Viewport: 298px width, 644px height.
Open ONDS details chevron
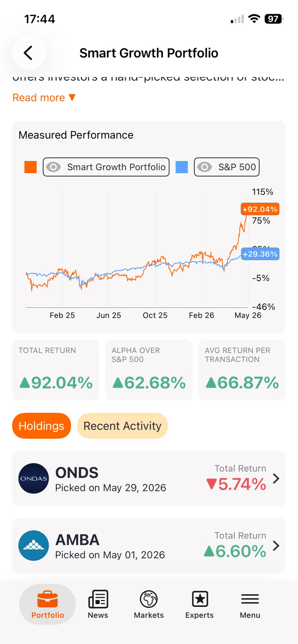[276, 478]
